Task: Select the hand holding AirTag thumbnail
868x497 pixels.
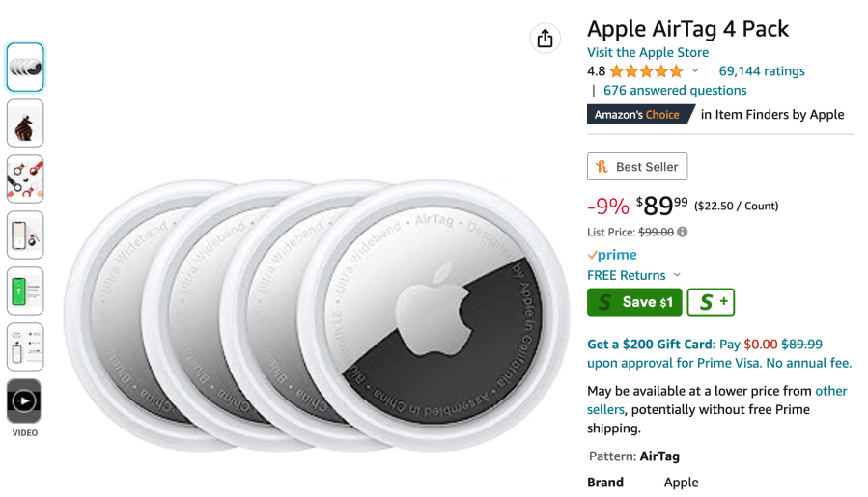Action: coord(25,124)
